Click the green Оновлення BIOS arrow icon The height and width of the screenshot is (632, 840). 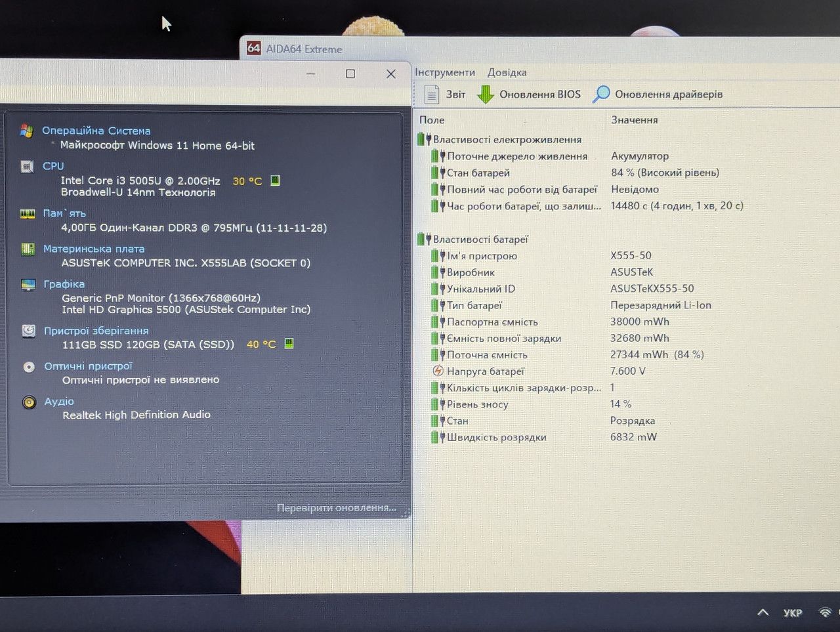[485, 95]
